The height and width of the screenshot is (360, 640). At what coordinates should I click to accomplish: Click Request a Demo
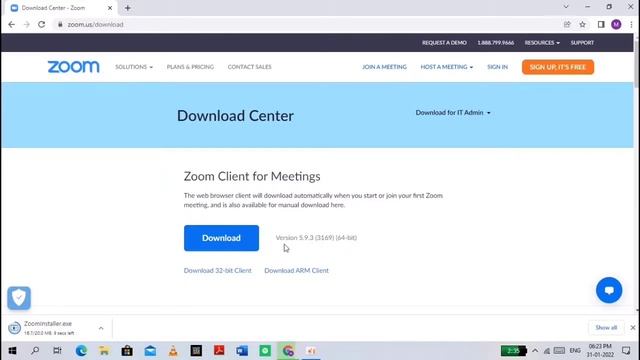tap(444, 42)
